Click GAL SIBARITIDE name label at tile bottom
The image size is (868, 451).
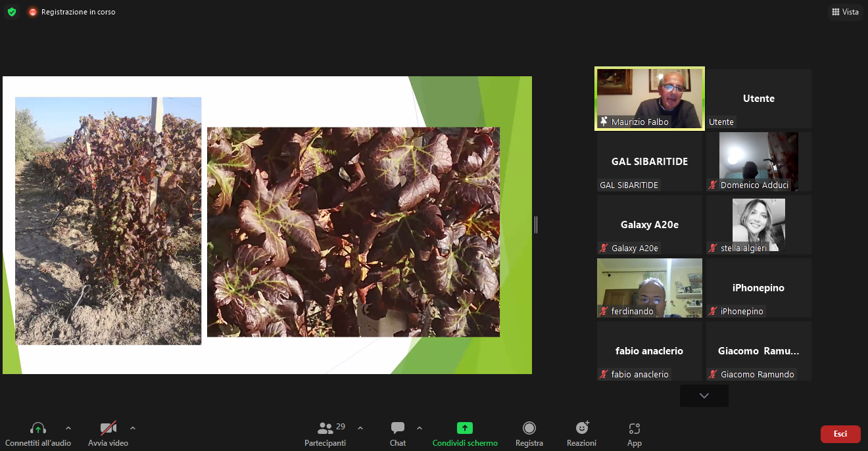point(629,185)
